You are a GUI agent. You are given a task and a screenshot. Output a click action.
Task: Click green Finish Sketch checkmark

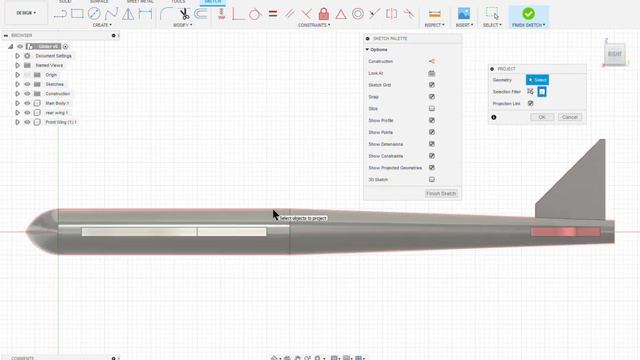(x=528, y=14)
